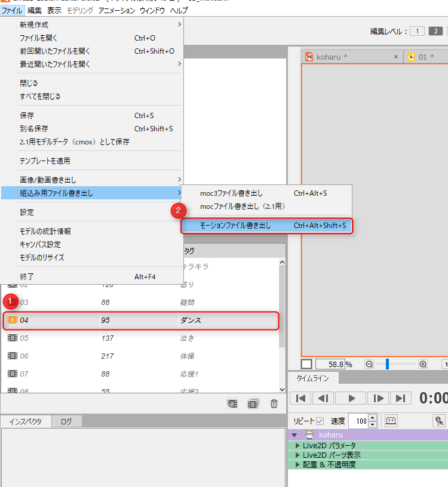Image resolution: width=448 pixels, height=487 pixels.
Task: Click the film icon of scene 06
Action: (13, 356)
